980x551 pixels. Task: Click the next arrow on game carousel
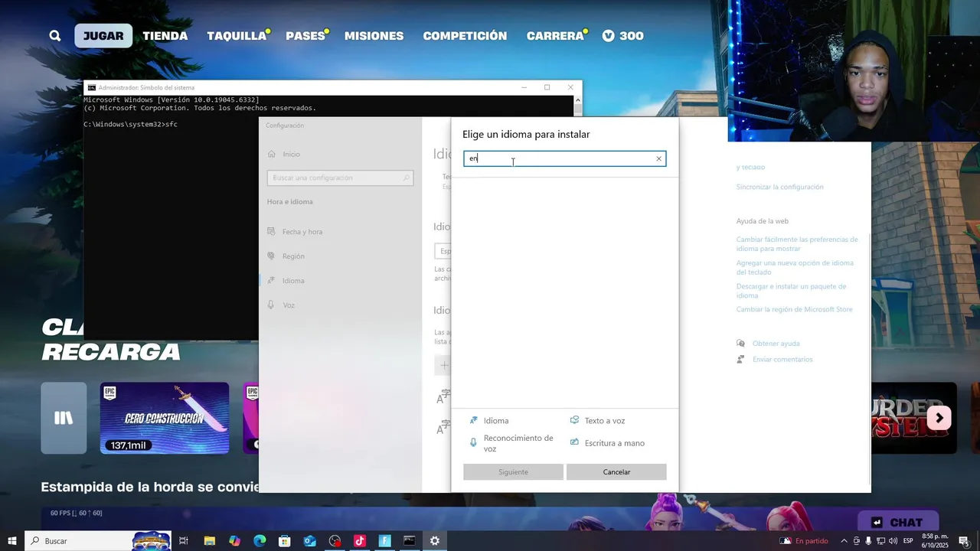pyautogui.click(x=939, y=418)
